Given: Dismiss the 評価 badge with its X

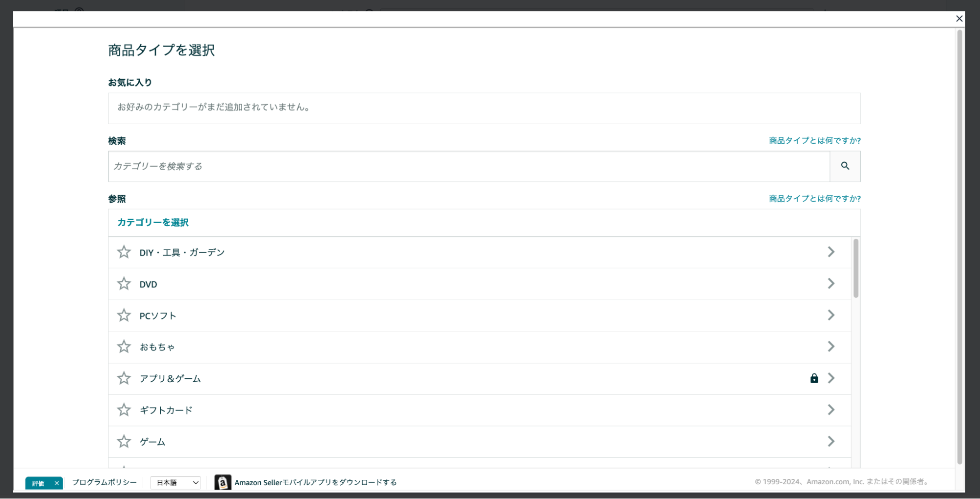Looking at the screenshot, I should [57, 483].
